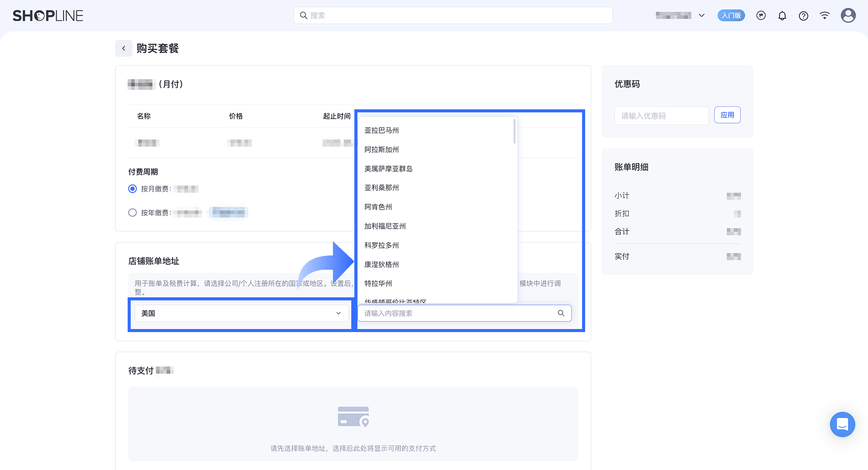This screenshot has width=868, height=470.
Task: Click the 名称 column header
Action: pyautogui.click(x=143, y=116)
